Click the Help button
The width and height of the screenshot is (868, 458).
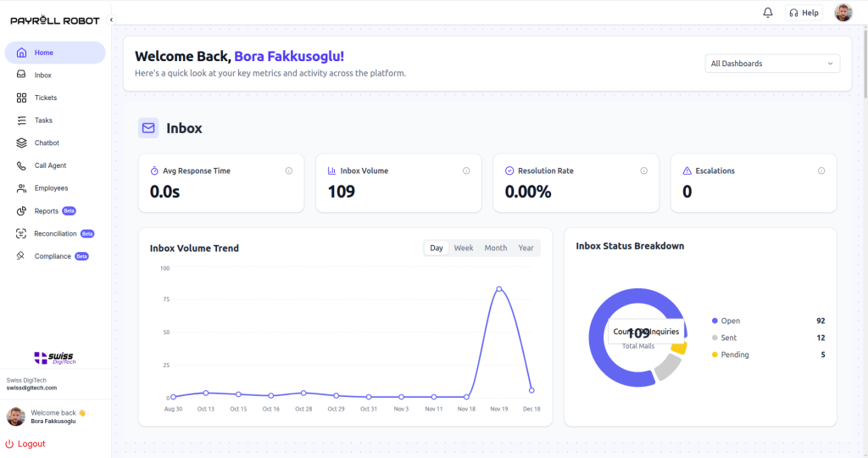[x=804, y=13]
